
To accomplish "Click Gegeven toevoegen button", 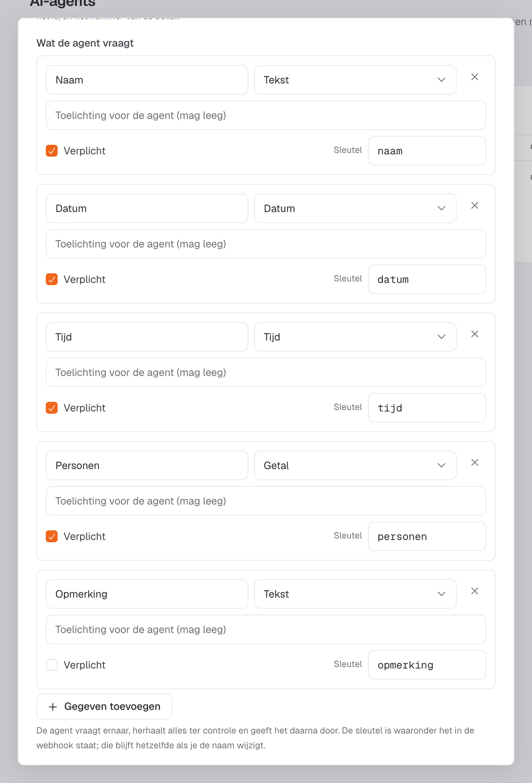I will [104, 707].
